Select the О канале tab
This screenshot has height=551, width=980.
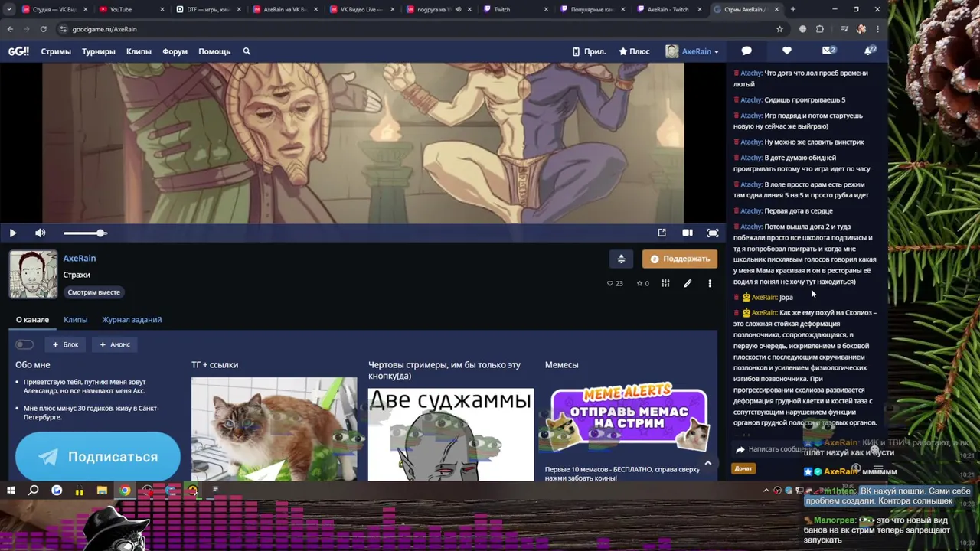pos(32,320)
